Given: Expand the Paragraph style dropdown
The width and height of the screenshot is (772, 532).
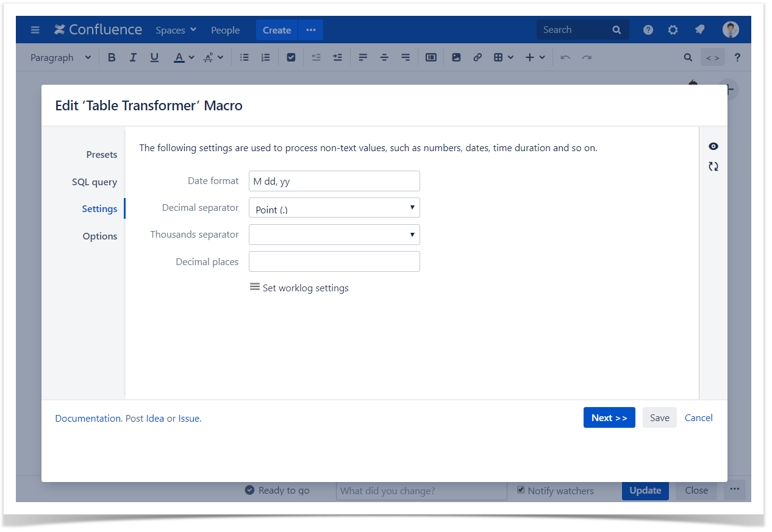Looking at the screenshot, I should click(60, 57).
